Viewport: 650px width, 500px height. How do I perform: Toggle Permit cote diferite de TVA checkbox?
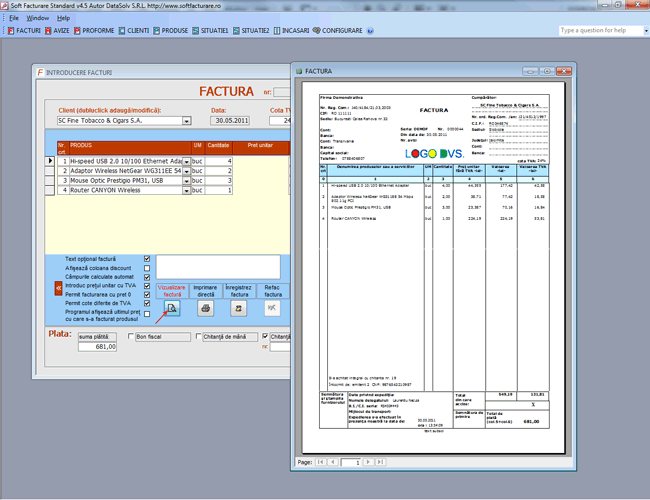click(147, 303)
